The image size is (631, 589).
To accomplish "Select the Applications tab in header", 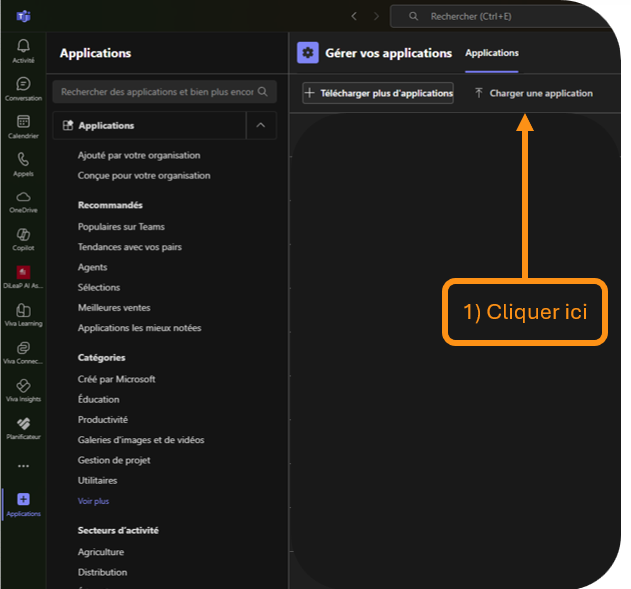I will click(492, 53).
